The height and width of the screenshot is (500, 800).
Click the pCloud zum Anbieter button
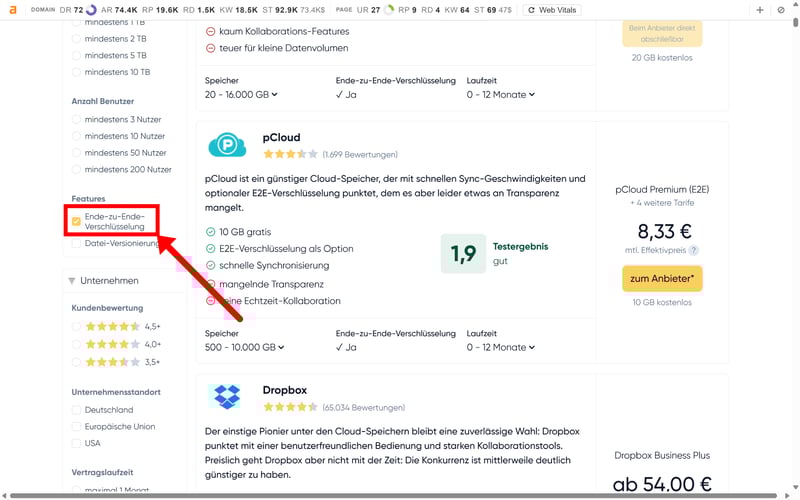662,278
